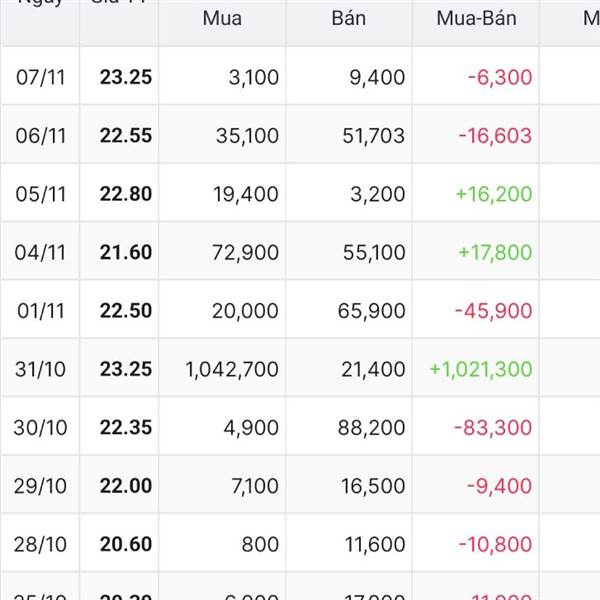Select the 04/11 date cell
Screen dimensions: 600x600
[x=40, y=253]
